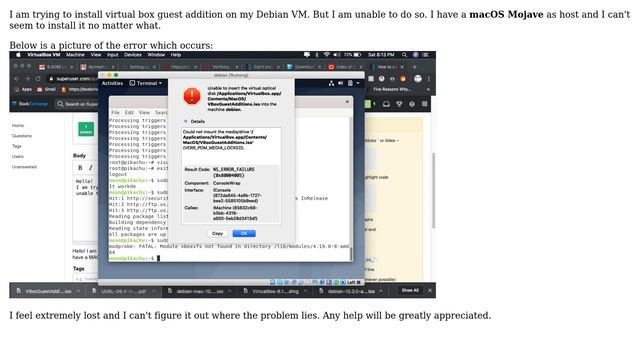
Task: Open a new browser tab with plus
Action: 415,67
